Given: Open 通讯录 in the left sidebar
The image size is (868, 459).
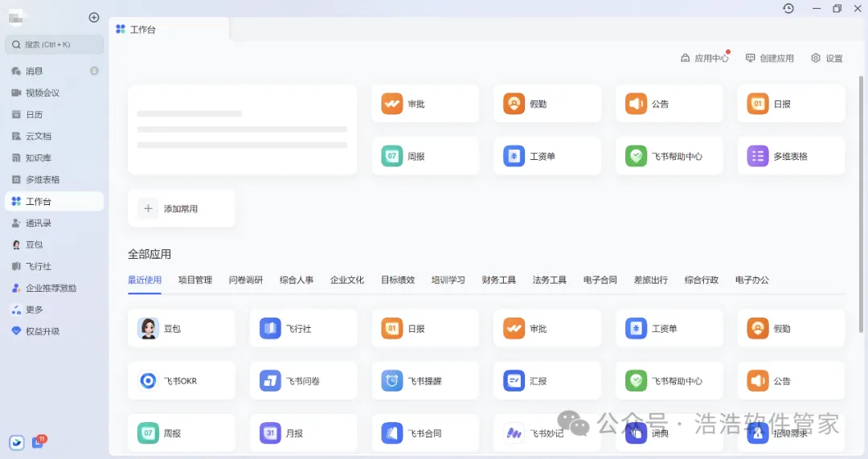Looking at the screenshot, I should (x=55, y=223).
